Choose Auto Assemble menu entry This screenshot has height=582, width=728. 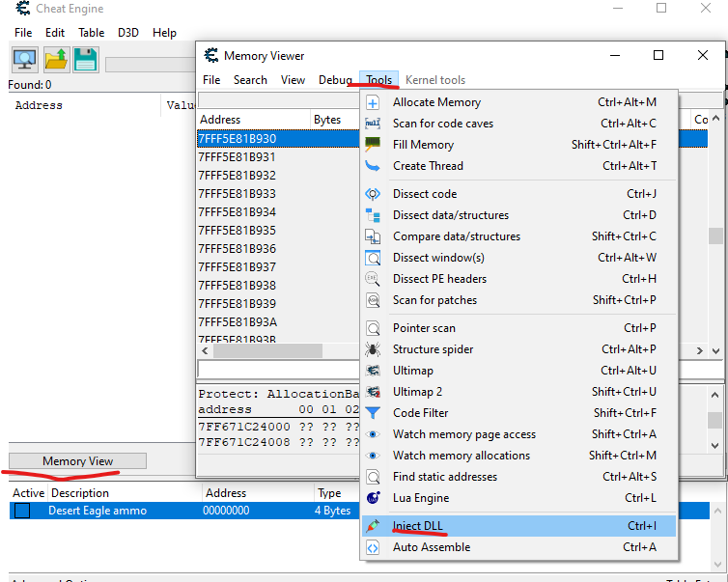pos(432,547)
